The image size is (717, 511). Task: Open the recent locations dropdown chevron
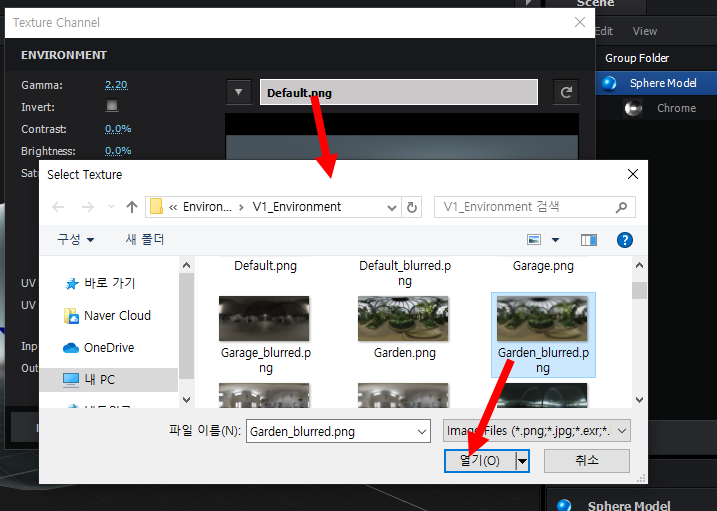(111, 207)
